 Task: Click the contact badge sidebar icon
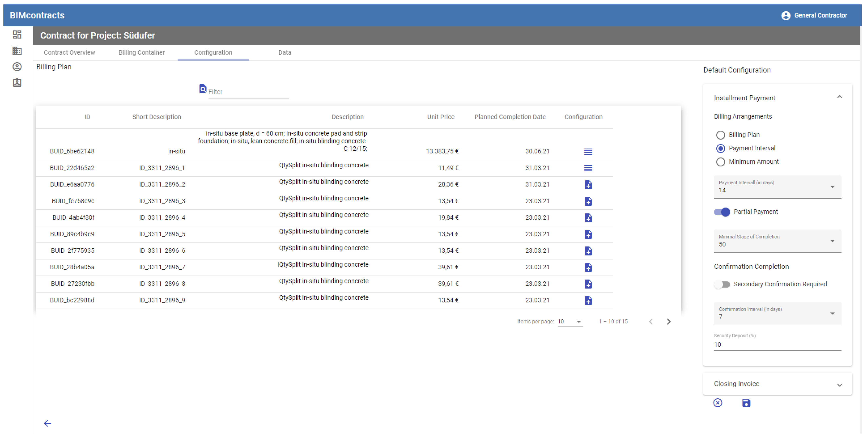click(17, 82)
